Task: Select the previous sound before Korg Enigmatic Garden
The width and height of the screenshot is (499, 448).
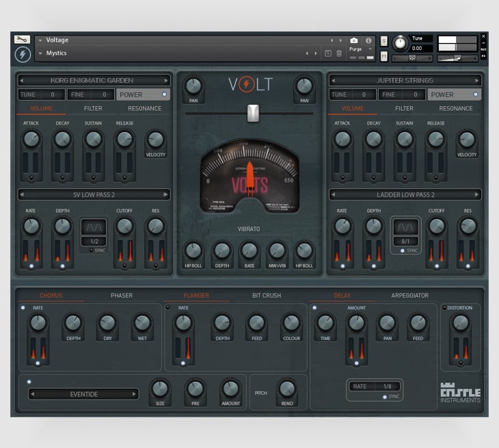Action: click(x=22, y=81)
